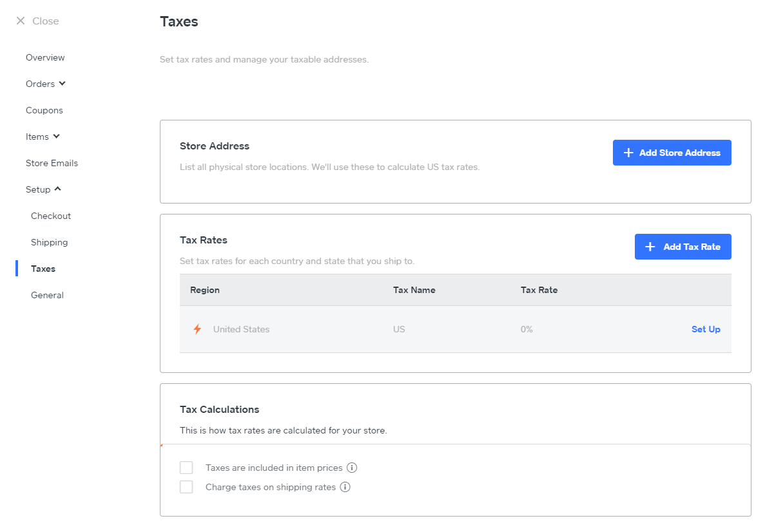Select Checkout under Setup
Image resolution: width=765 pixels, height=532 pixels.
click(x=51, y=216)
